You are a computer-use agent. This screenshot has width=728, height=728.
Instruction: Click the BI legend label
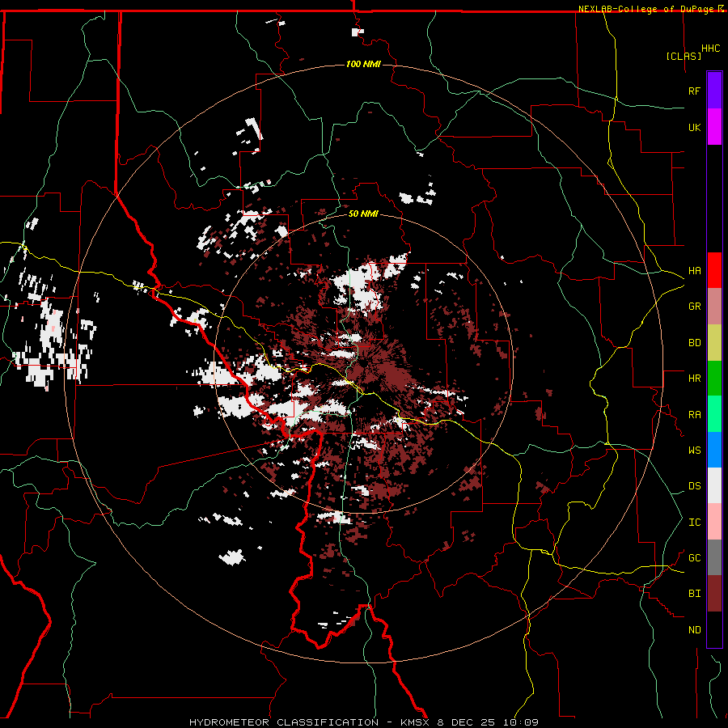click(x=694, y=594)
